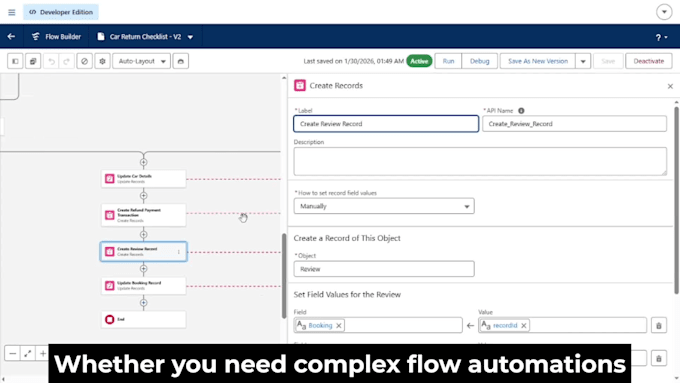Zoom in the canvas

coord(43,354)
